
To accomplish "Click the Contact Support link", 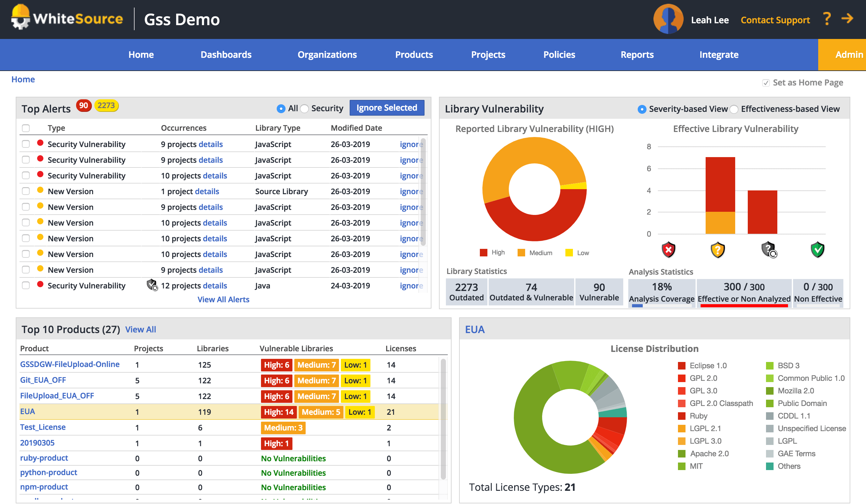I will (775, 20).
